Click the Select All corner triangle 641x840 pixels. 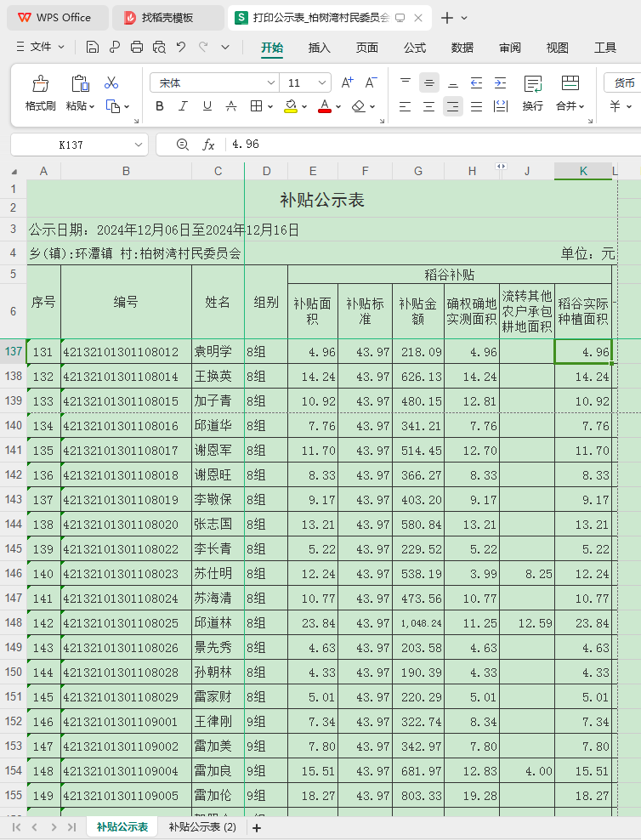(14, 172)
